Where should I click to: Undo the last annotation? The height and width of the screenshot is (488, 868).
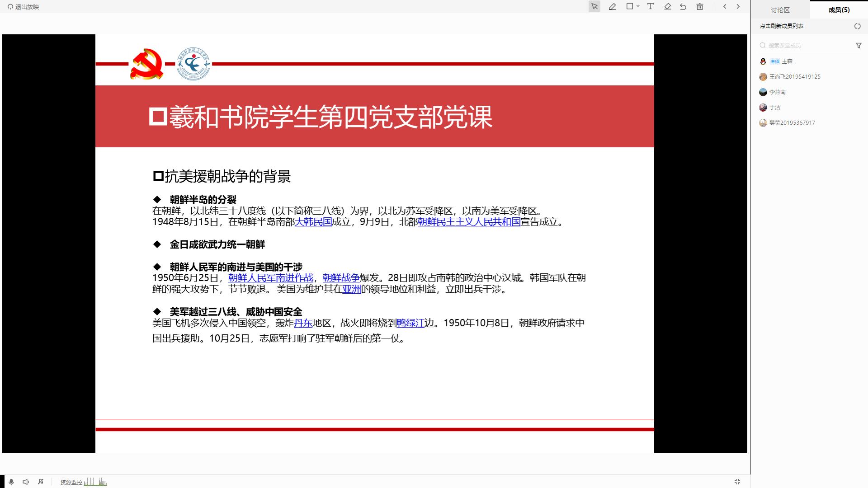683,7
